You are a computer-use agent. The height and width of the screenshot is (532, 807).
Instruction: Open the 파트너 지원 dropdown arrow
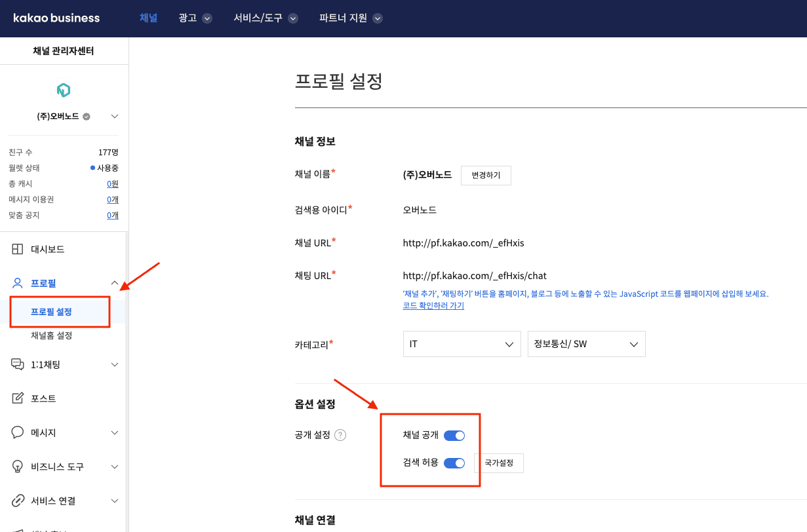[378, 18]
